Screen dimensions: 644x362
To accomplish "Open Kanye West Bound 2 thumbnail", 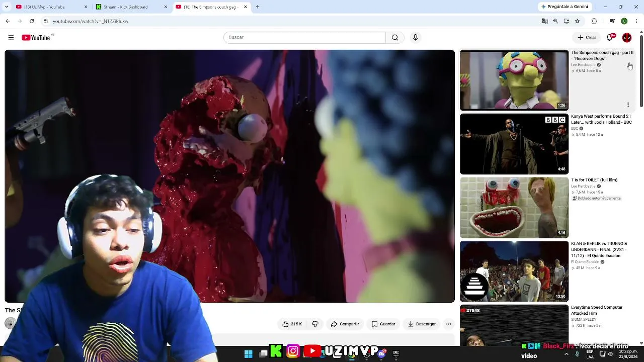I will pyautogui.click(x=514, y=144).
